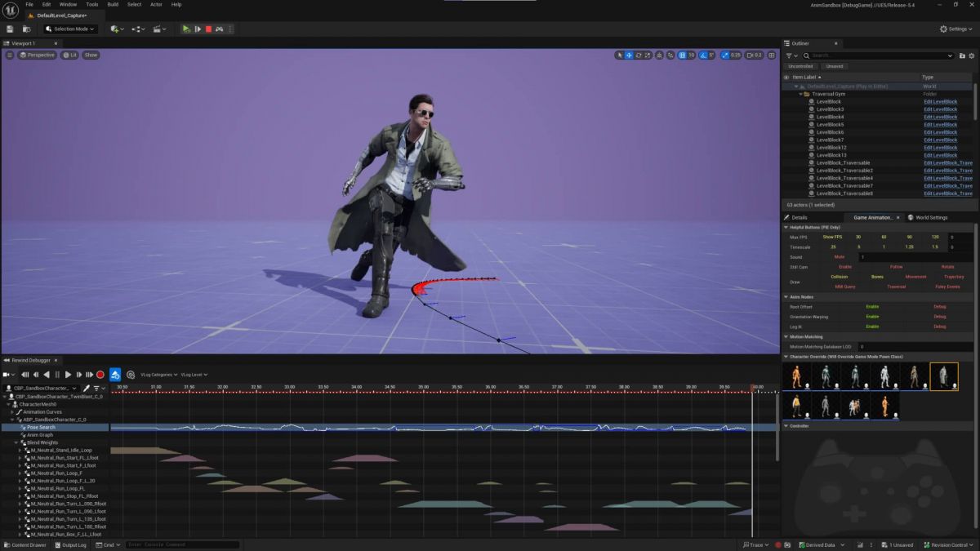Viewport: 980px width, 551px height.
Task: Enable Root Offset anim node
Action: 872,306
